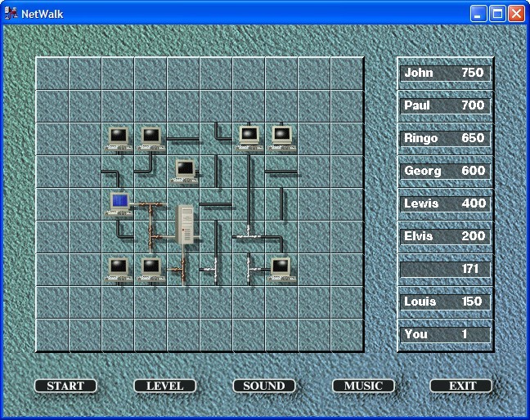Rotate computer left of bottom copper T-pipe
Viewport: 530px width, 420px height.
[151, 270]
